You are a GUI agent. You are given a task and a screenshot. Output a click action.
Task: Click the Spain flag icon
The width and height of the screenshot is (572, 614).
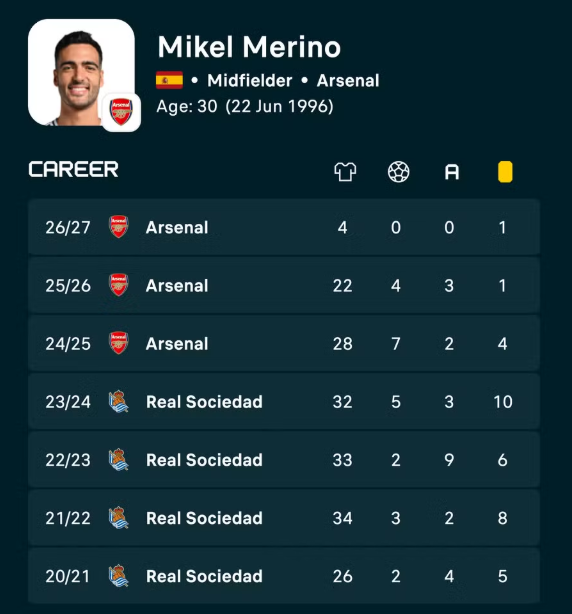tap(169, 80)
